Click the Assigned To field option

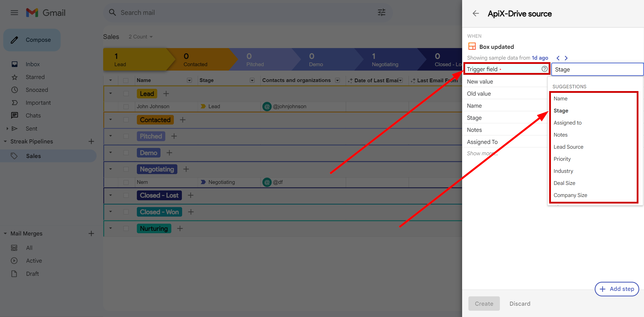pos(482,142)
